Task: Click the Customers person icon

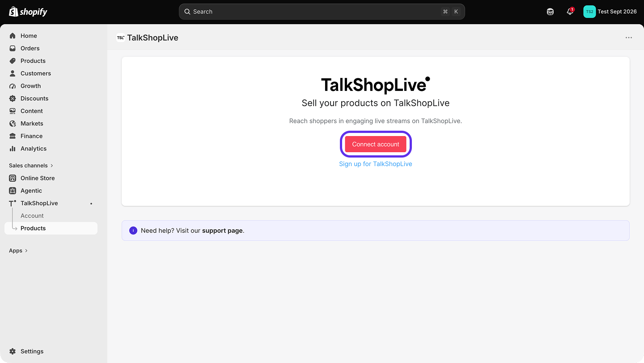Action: pos(13,73)
